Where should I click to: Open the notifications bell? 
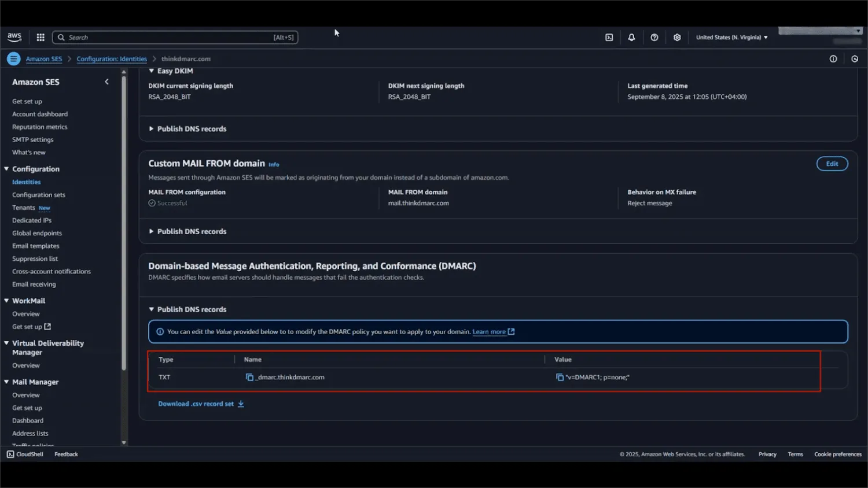pyautogui.click(x=631, y=38)
